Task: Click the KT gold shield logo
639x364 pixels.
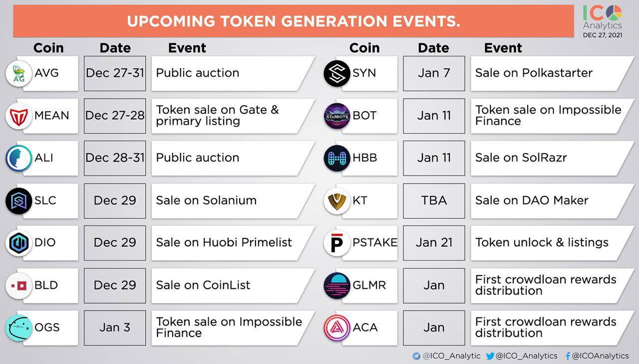Action: 337,200
